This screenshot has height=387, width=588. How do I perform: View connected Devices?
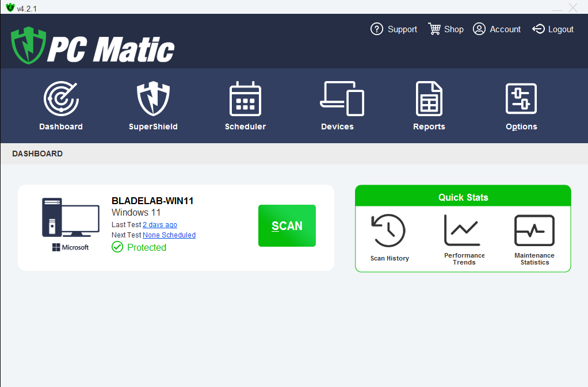(x=338, y=106)
